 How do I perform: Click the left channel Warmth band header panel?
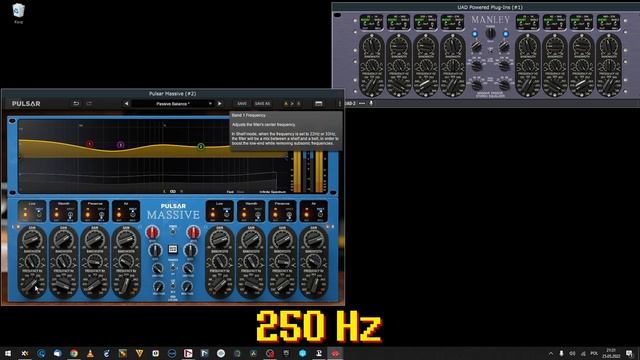tap(63, 211)
